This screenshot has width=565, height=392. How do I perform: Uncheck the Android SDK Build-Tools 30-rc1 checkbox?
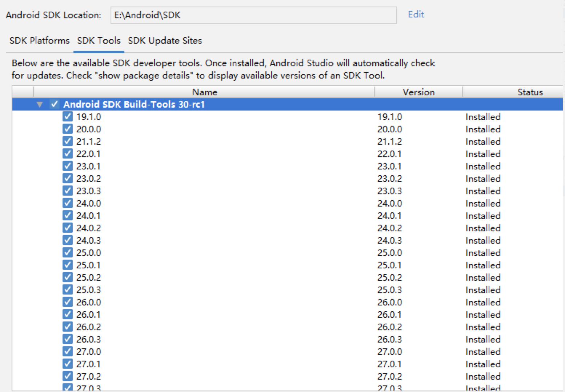(x=55, y=104)
